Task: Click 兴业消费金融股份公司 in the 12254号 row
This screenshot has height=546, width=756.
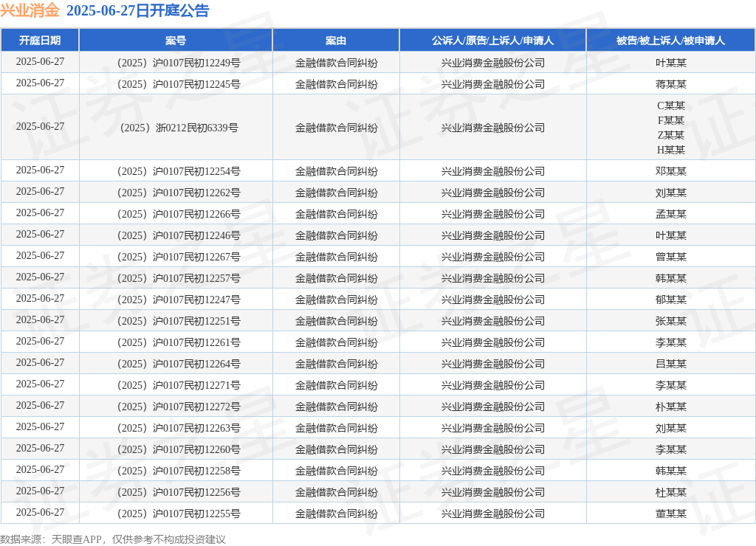Action: (x=492, y=171)
